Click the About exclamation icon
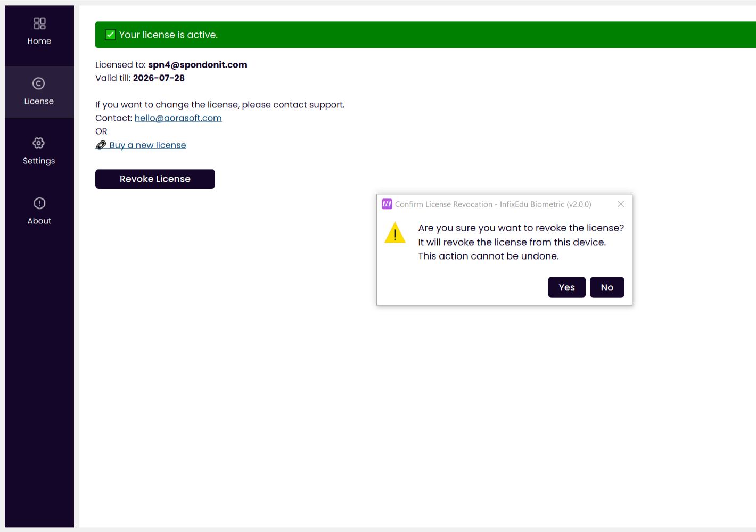Screen dimensions: 756x532 pos(39,203)
